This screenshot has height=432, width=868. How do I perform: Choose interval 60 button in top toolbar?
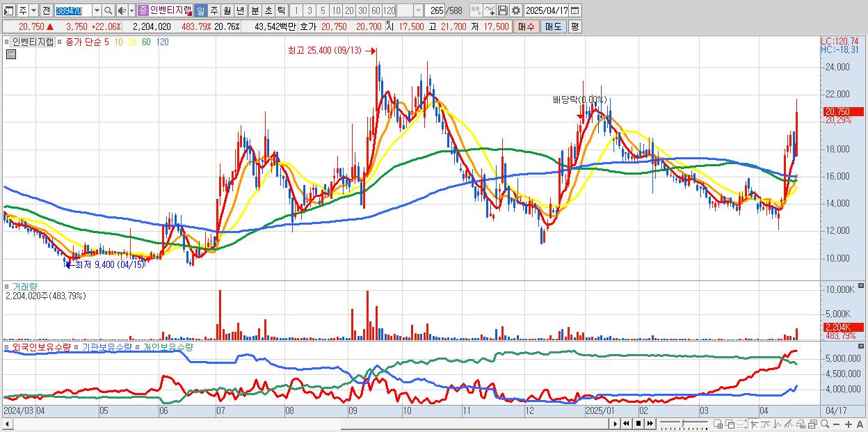coord(376,10)
